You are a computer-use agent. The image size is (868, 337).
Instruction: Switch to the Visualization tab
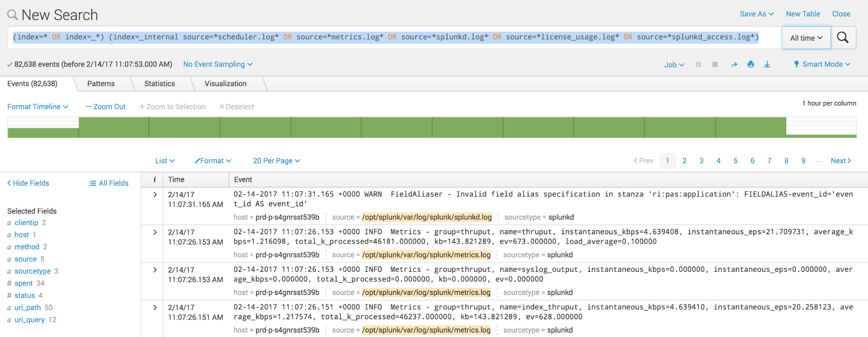[225, 84]
